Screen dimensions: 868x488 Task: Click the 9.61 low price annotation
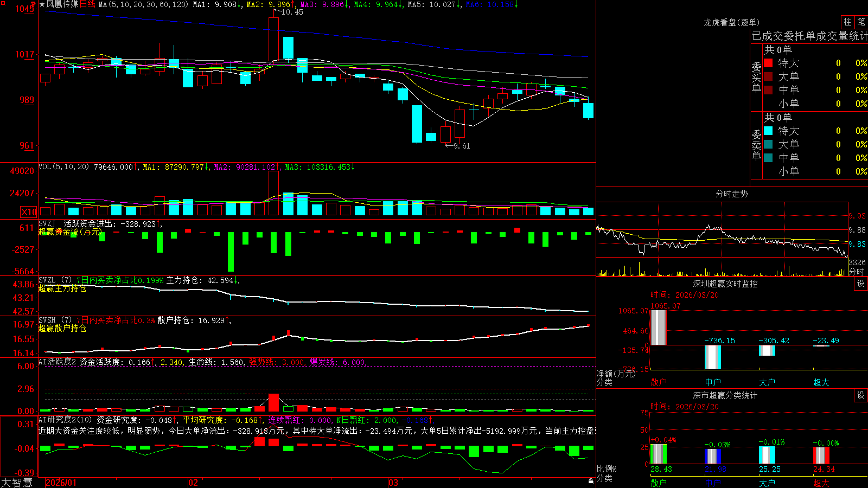click(462, 146)
